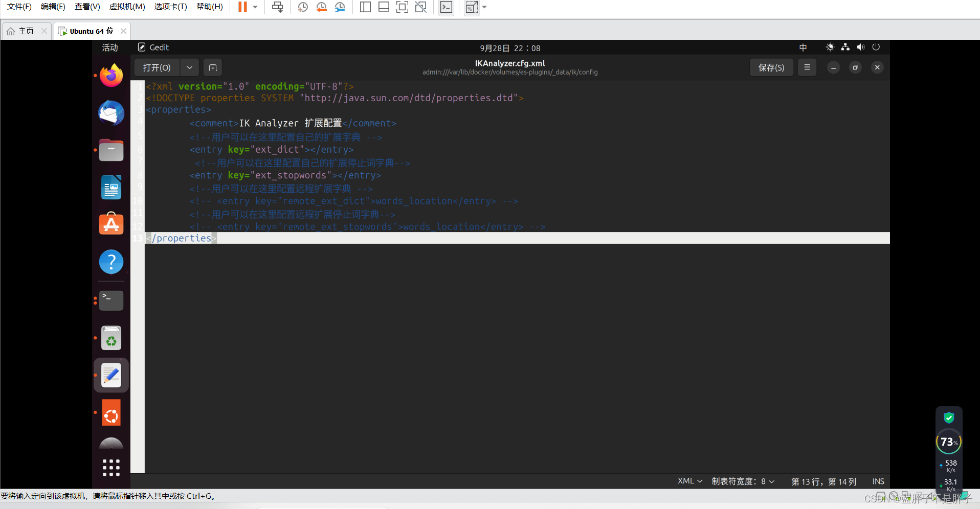This screenshot has height=509, width=980.
Task: Click the network icon in system tray
Action: click(845, 47)
